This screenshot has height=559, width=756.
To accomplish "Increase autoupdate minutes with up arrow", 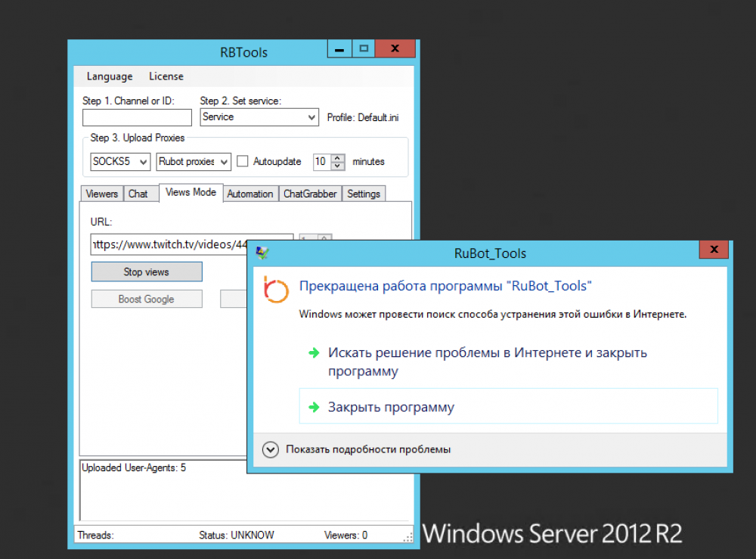I will pos(338,158).
